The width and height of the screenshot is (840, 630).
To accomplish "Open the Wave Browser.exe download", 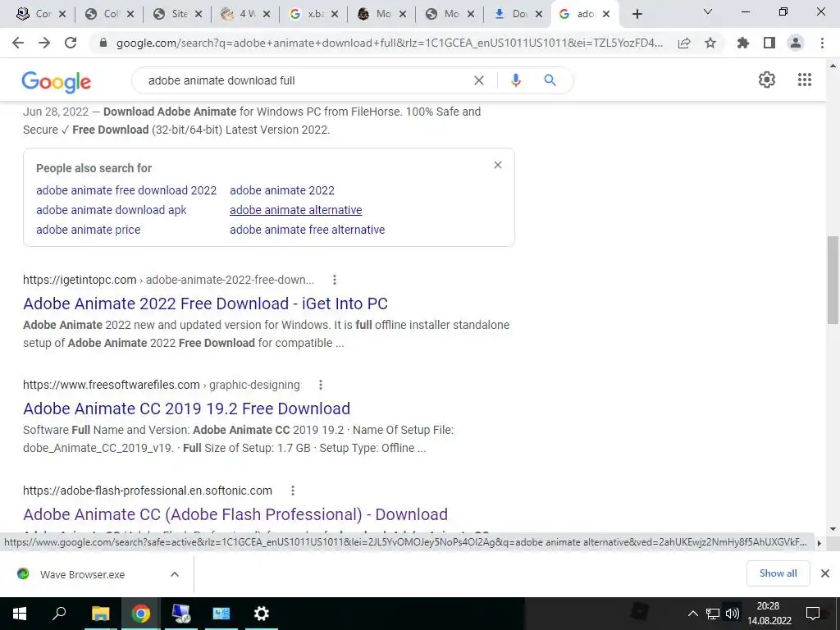I will [x=82, y=574].
